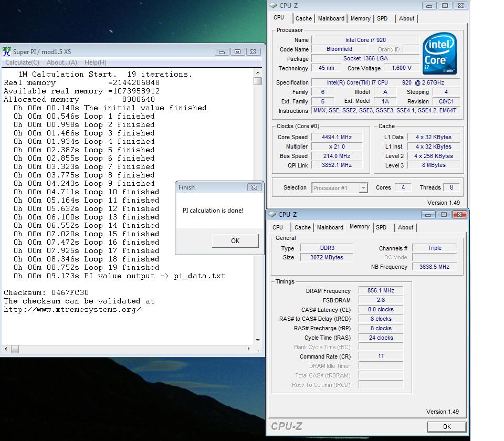Close the Finish dialog
The image size is (504, 441).
[x=254, y=187]
